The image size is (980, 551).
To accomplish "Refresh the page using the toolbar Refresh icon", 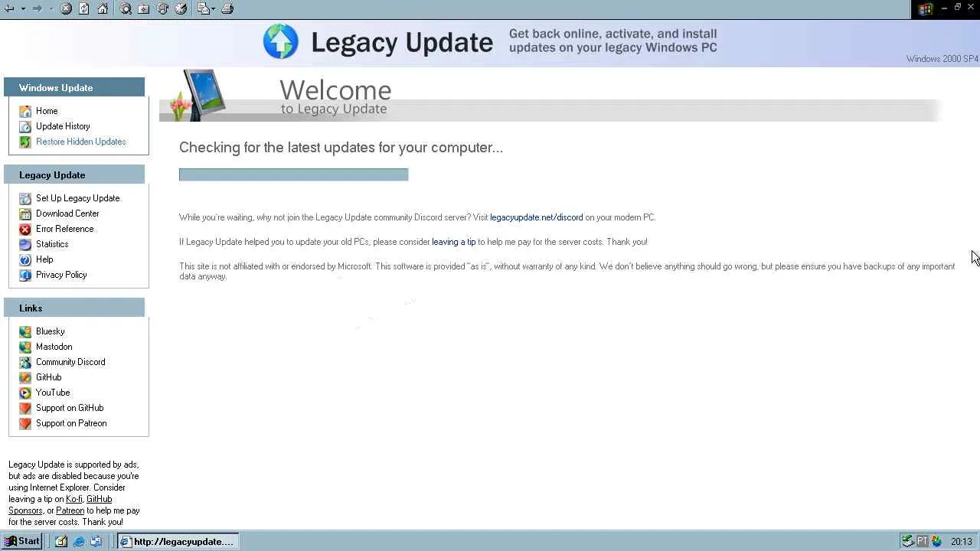I will 84,8.
